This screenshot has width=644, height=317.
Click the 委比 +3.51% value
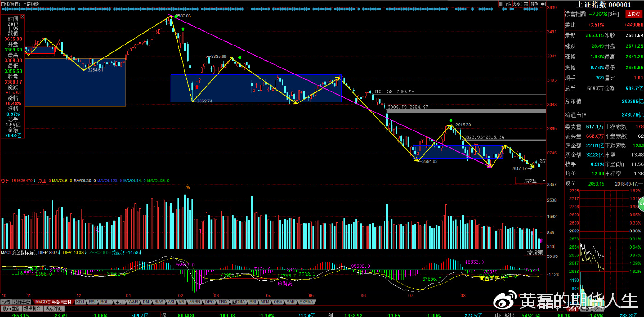tap(596, 25)
